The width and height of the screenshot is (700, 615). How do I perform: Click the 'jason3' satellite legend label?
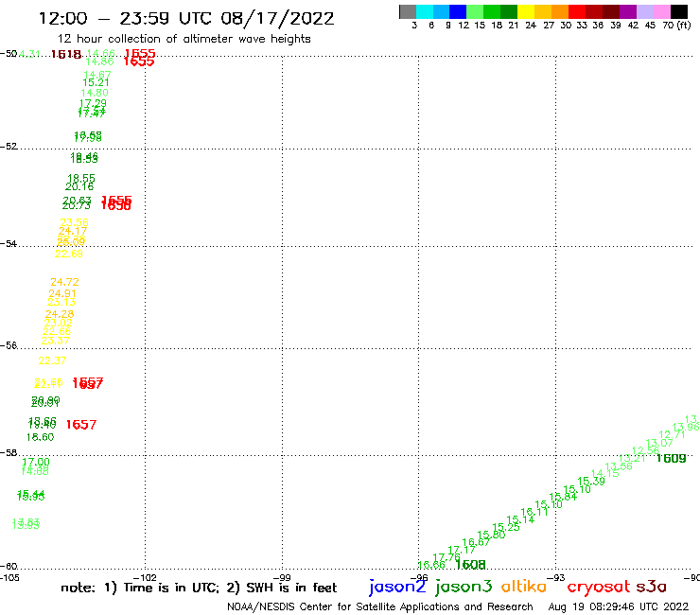coord(464,587)
